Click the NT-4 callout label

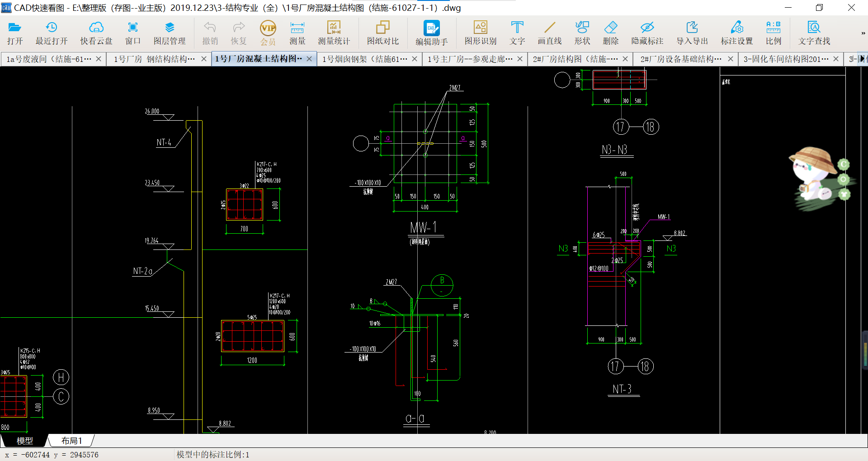[164, 142]
